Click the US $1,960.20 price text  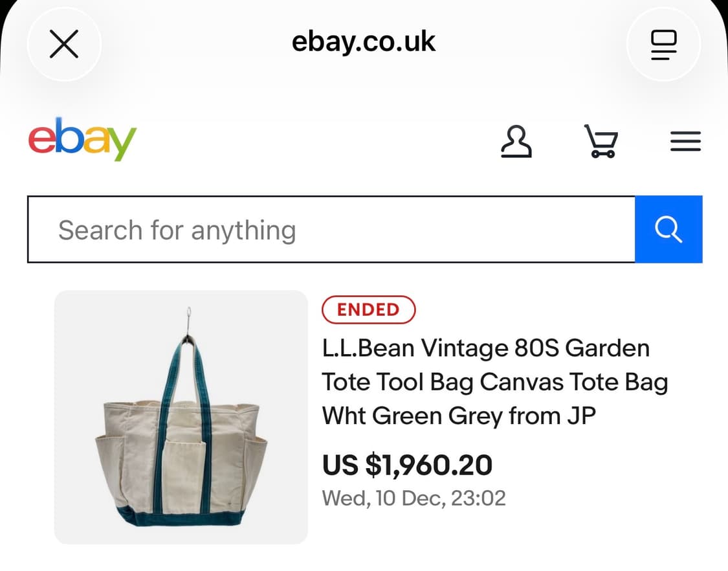pos(407,464)
